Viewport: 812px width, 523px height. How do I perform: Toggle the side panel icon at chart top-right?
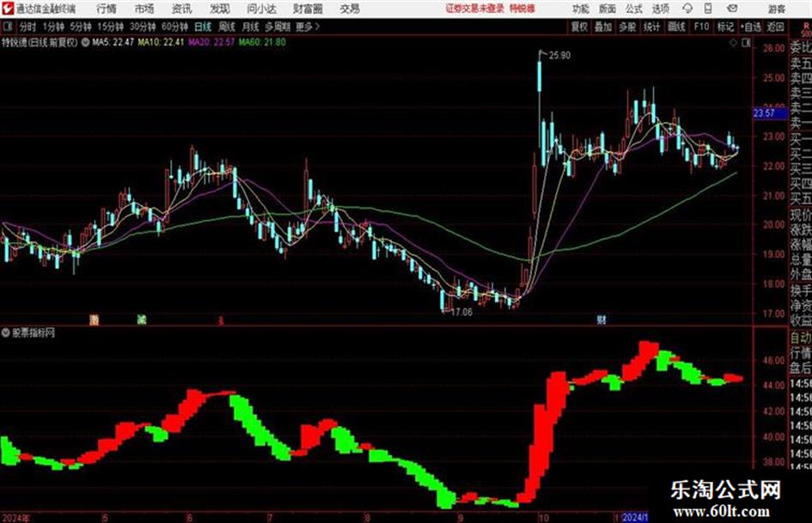[x=746, y=43]
